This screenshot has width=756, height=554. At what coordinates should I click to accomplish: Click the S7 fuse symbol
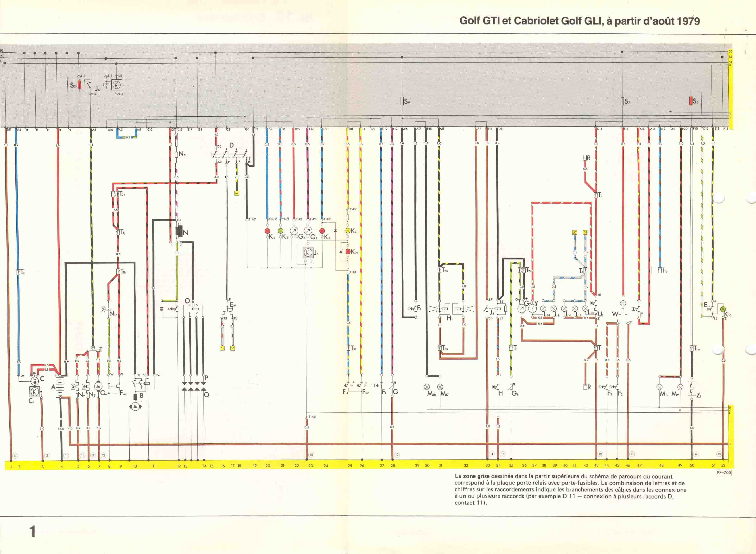point(622,101)
